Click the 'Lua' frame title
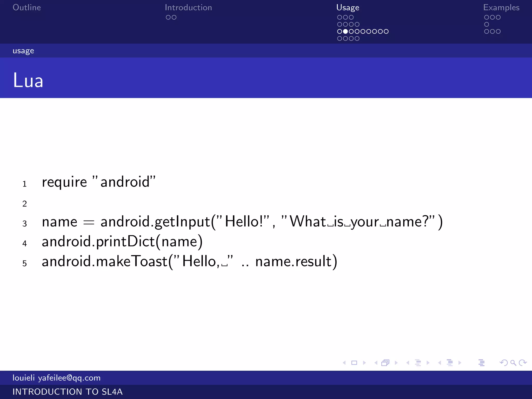 pyautogui.click(x=28, y=80)
